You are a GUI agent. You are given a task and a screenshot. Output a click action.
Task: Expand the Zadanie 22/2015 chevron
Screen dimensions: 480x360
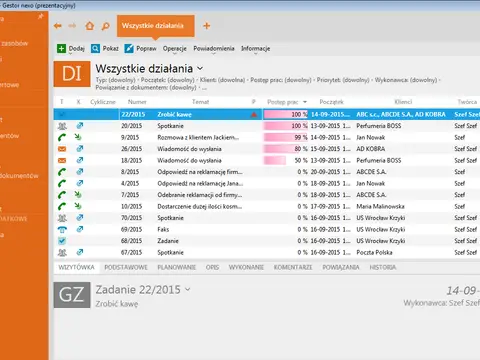click(188, 289)
